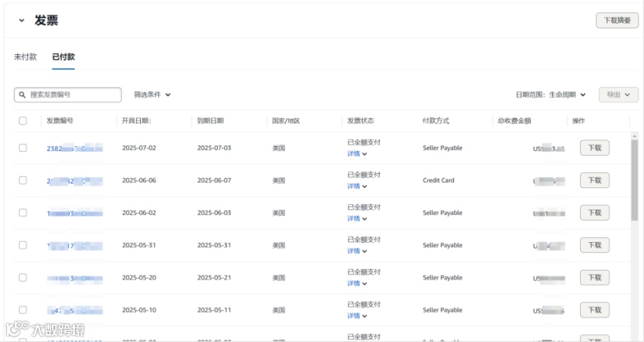Image resolution: width=644 pixels, height=342 pixels.
Task: Expand 详情 for the 2025-05-31 invoice
Action: point(357,251)
